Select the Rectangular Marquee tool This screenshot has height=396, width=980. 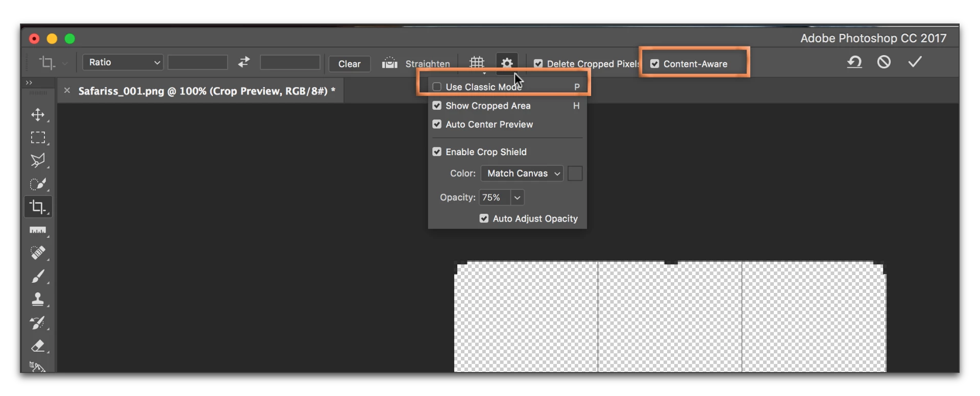38,137
